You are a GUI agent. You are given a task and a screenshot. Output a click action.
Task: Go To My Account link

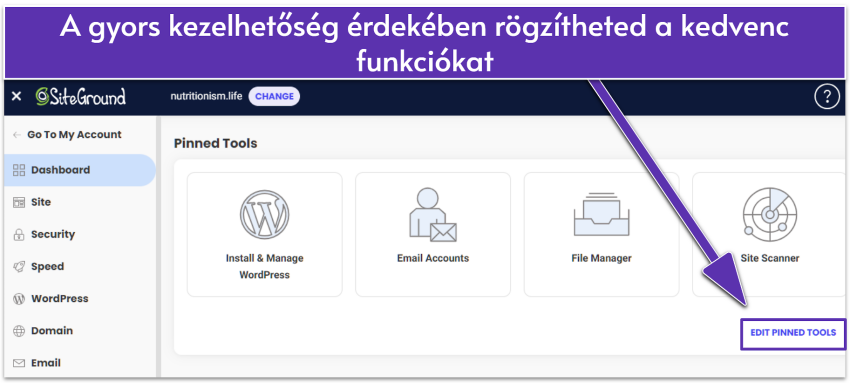[x=74, y=134]
